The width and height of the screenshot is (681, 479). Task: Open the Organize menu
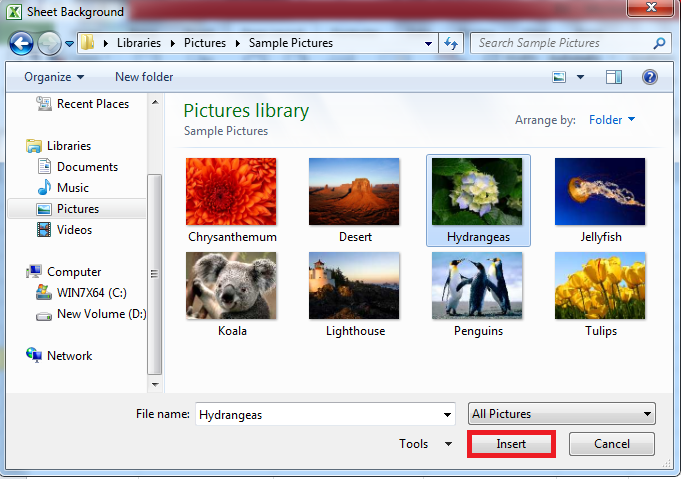(x=54, y=77)
